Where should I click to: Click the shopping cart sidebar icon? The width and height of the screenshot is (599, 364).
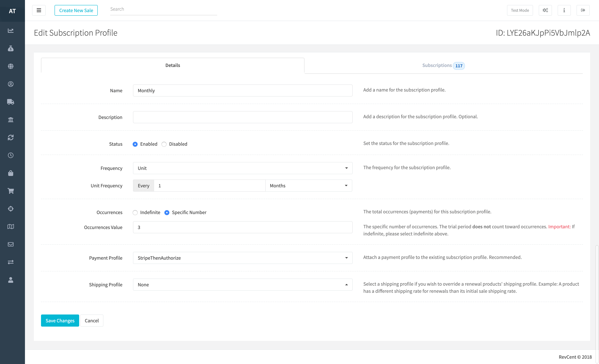pos(11,191)
